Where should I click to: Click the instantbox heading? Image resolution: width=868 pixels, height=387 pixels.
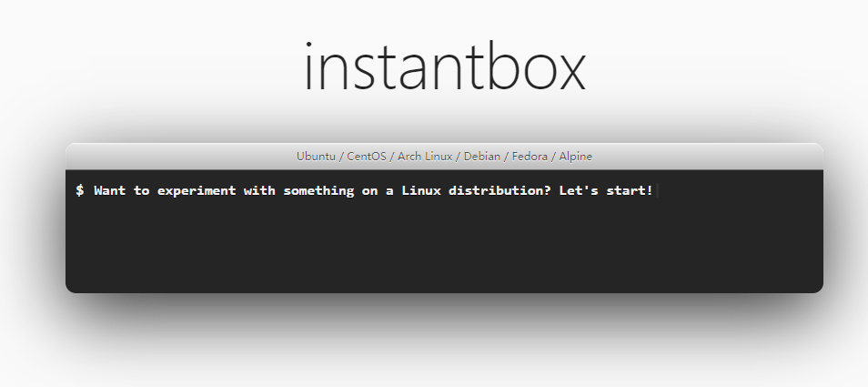445,66
